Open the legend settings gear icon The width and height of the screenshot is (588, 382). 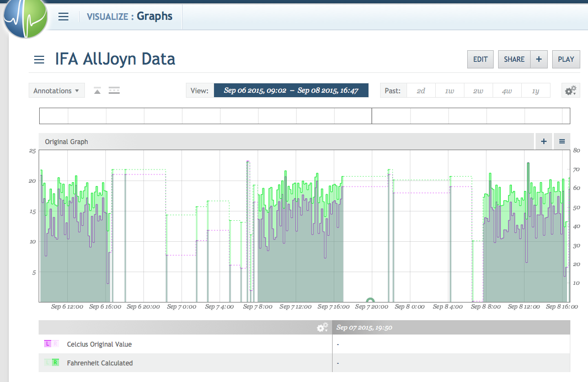(322, 327)
